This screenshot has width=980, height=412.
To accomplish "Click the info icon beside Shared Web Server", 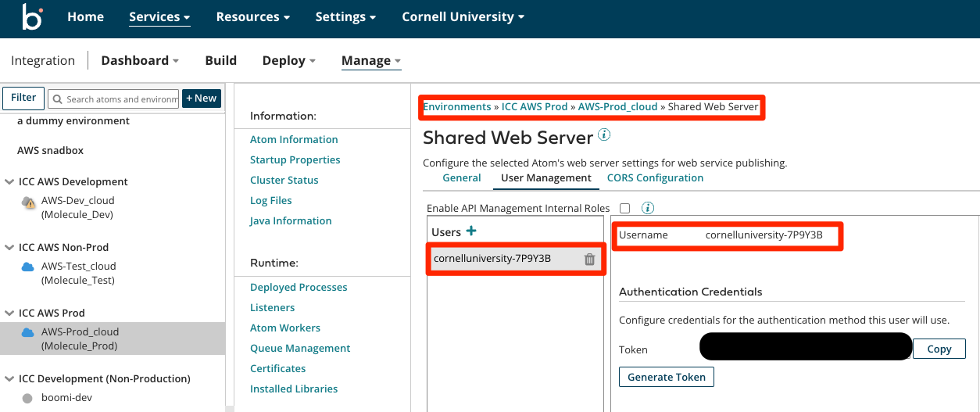I will pos(604,134).
